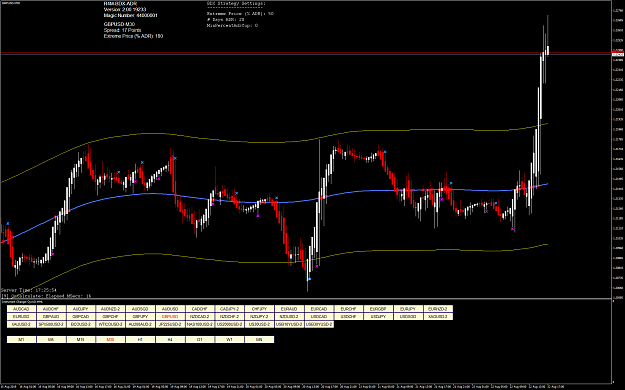Click the GBPCAD symbol button
625x390 pixels.
[81, 317]
